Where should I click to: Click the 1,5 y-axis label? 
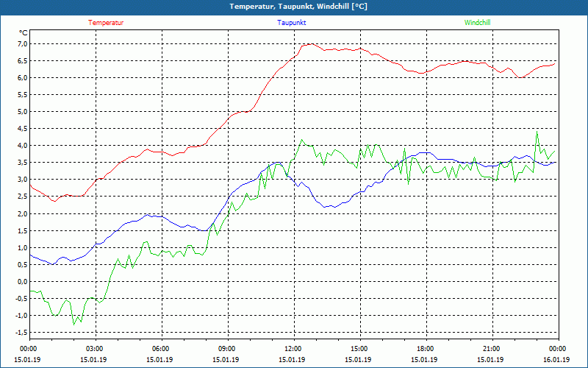pyautogui.click(x=23, y=230)
